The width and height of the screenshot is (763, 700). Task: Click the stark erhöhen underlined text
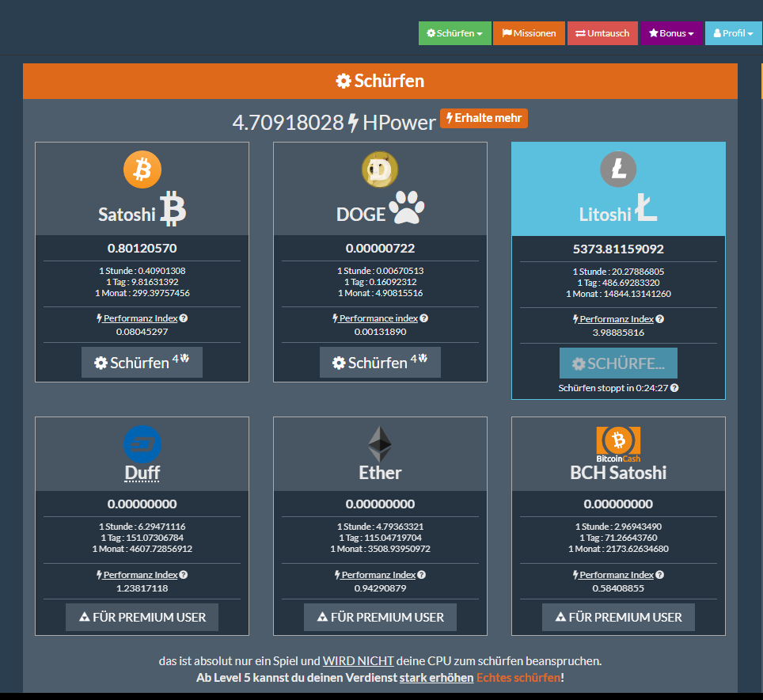coord(436,678)
